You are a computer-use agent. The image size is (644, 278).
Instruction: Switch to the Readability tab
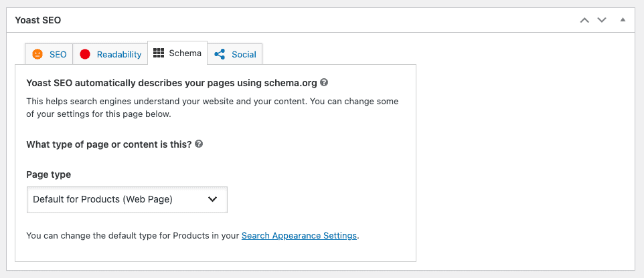[110, 54]
